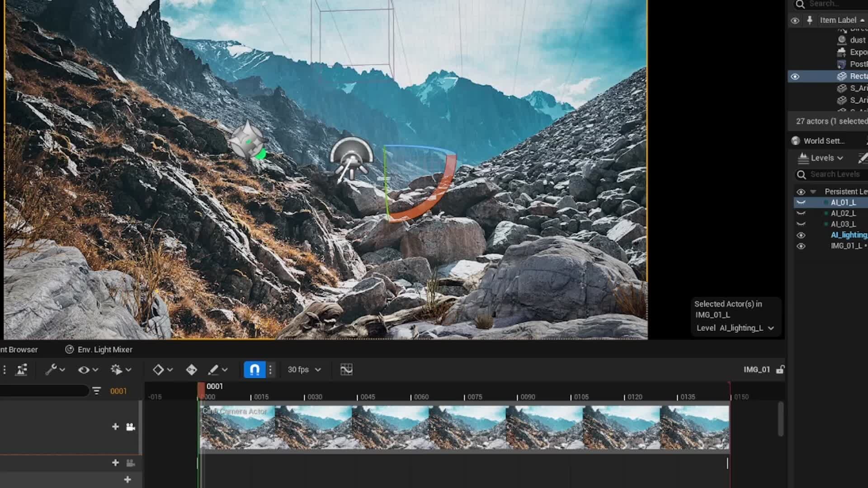Open the Level AI_lighting_L dropdown
This screenshot has height=488, width=868.
735,328
